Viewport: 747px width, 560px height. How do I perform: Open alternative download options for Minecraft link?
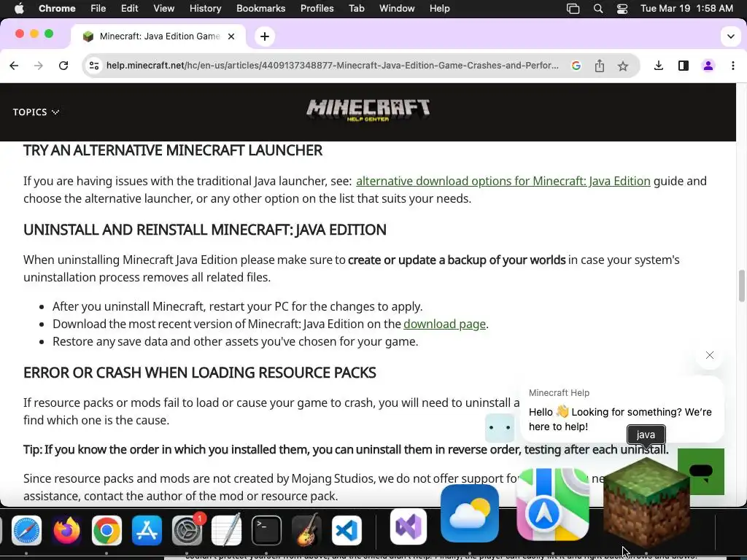pyautogui.click(x=503, y=181)
